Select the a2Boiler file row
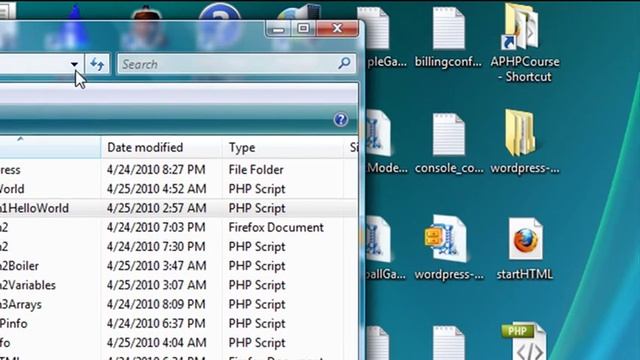640x360 pixels. click(178, 266)
